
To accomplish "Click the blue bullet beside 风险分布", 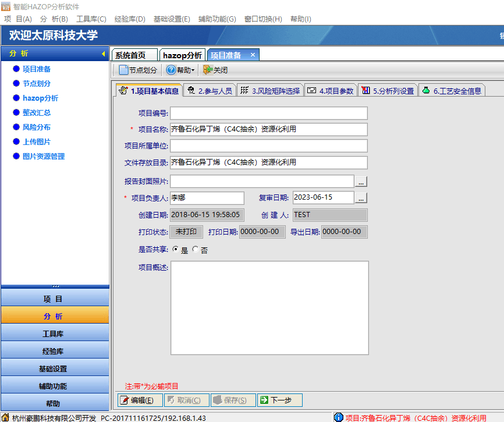I will [x=16, y=127].
